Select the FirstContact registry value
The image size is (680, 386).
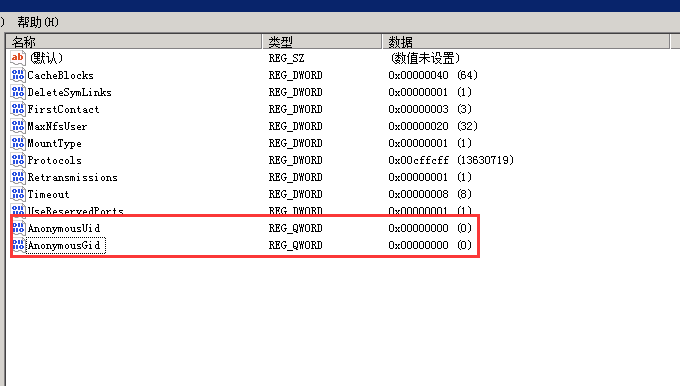click(63, 109)
